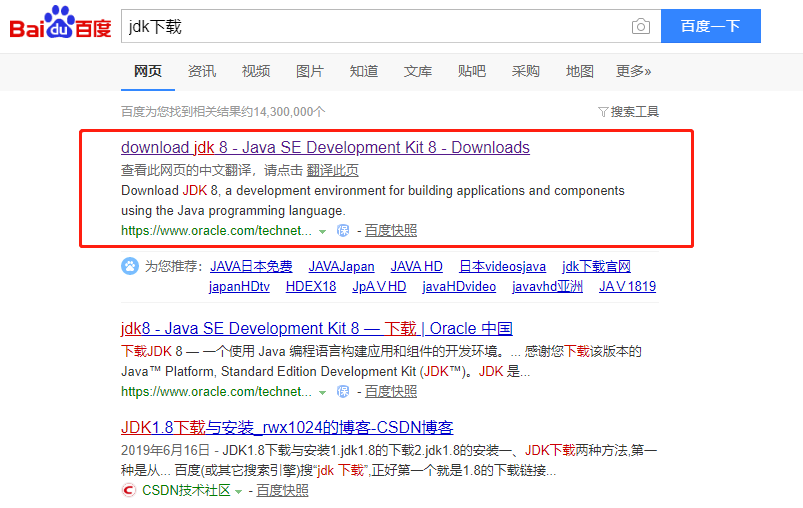Click 保 security badge on second result
Image resolution: width=803 pixels, height=508 pixels.
[343, 392]
